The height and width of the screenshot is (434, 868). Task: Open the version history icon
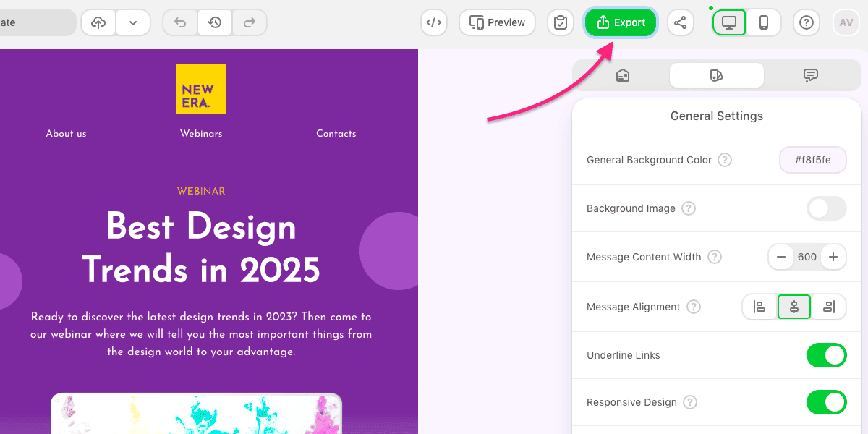(x=215, y=22)
